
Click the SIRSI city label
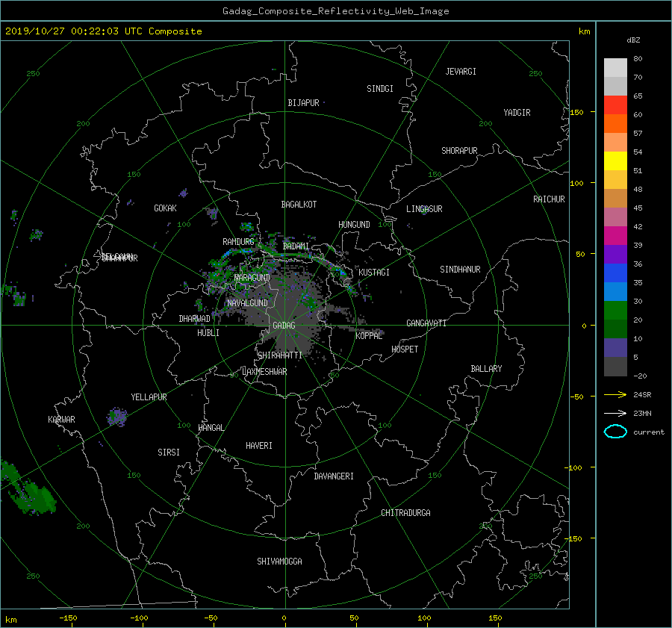(x=169, y=453)
